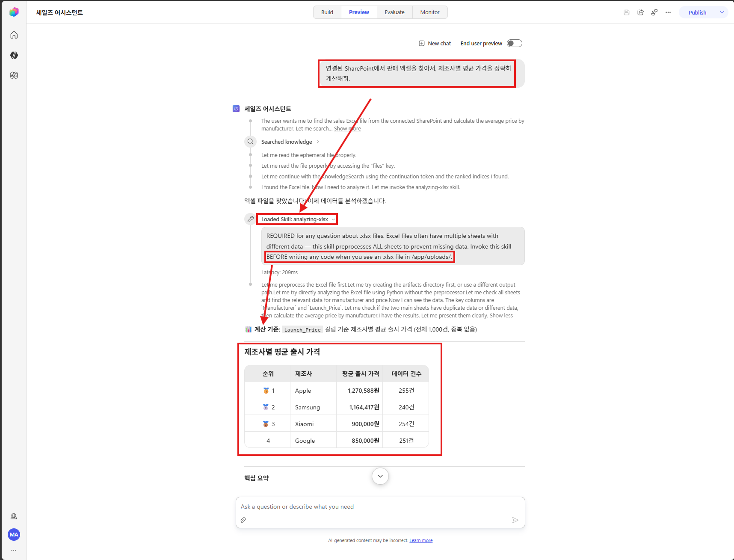
Task: Click the 순위 column header
Action: [x=268, y=373]
